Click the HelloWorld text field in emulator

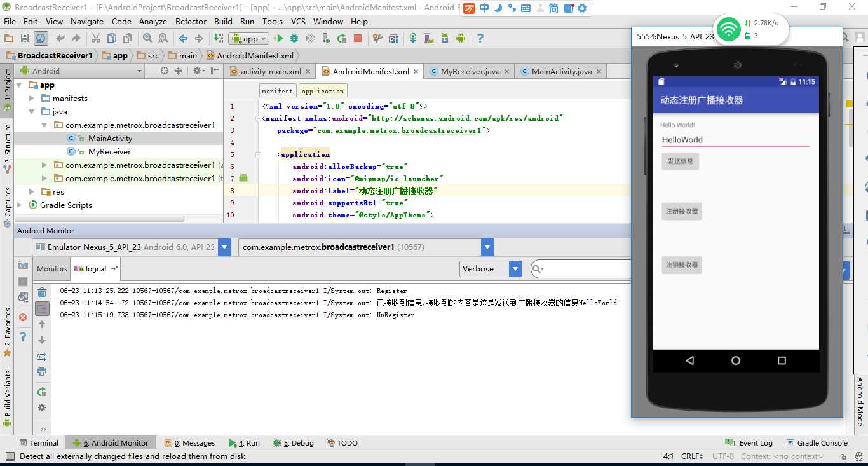pyautogui.click(x=735, y=140)
